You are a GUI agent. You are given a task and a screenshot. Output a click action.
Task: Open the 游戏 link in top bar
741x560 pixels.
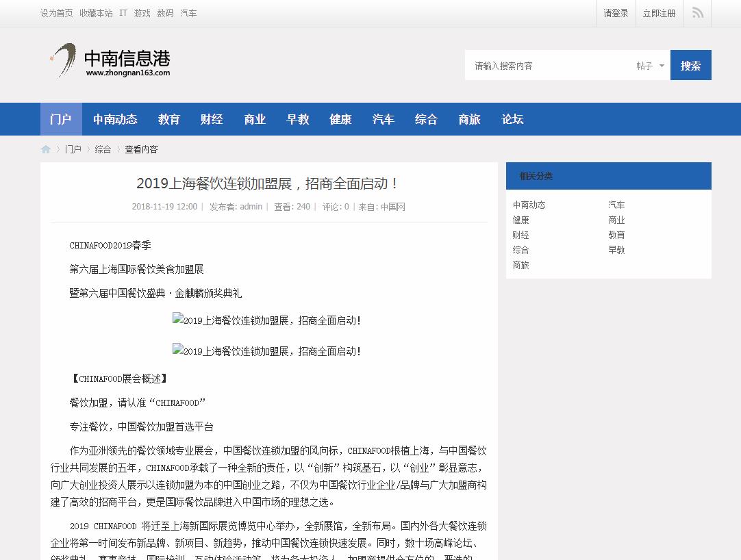(142, 13)
